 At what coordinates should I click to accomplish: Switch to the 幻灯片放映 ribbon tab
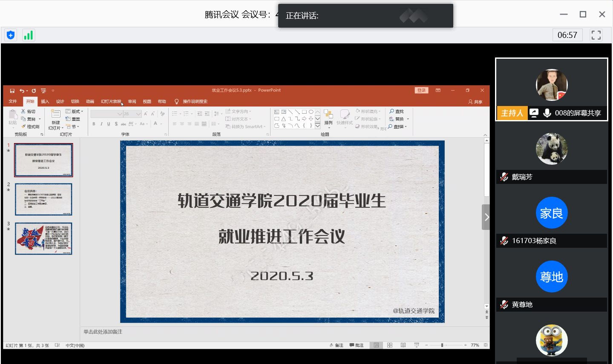tap(111, 102)
